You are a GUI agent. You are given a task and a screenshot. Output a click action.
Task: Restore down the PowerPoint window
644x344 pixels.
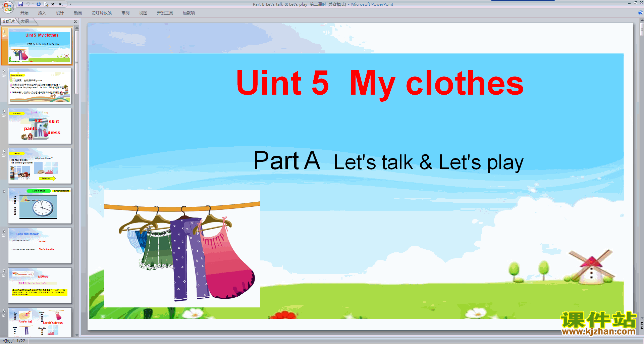(x=635, y=3)
